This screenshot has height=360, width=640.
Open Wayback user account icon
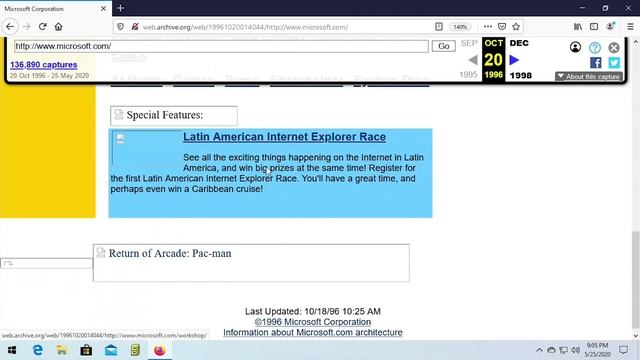click(x=576, y=47)
